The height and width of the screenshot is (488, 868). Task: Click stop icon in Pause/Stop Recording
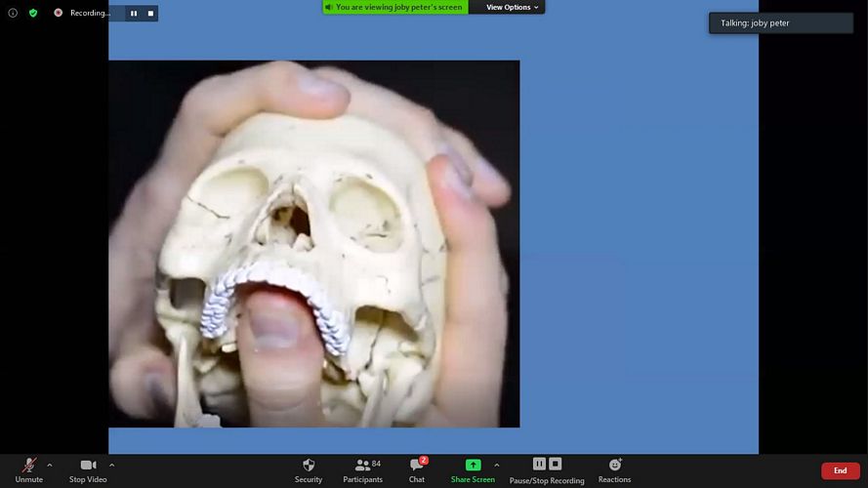(x=556, y=464)
